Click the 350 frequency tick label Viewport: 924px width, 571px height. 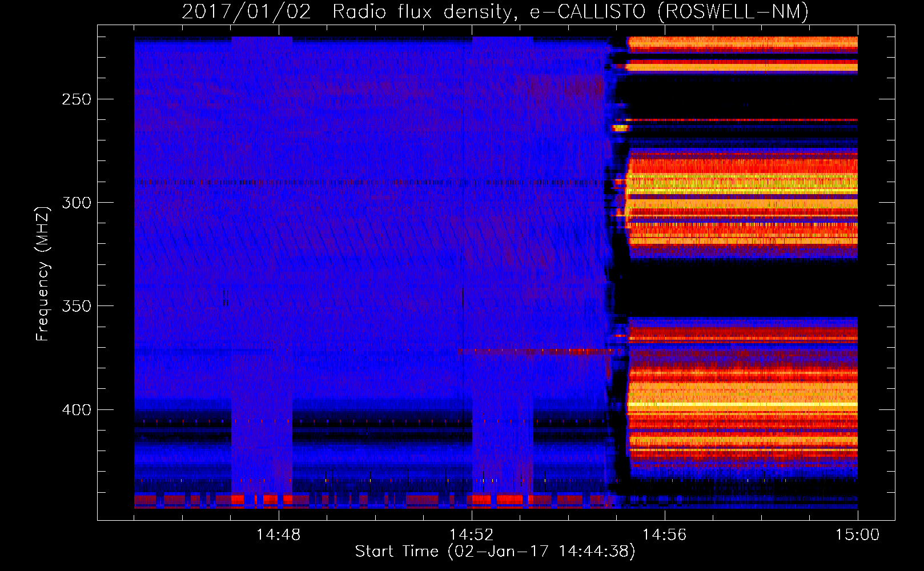(x=77, y=306)
